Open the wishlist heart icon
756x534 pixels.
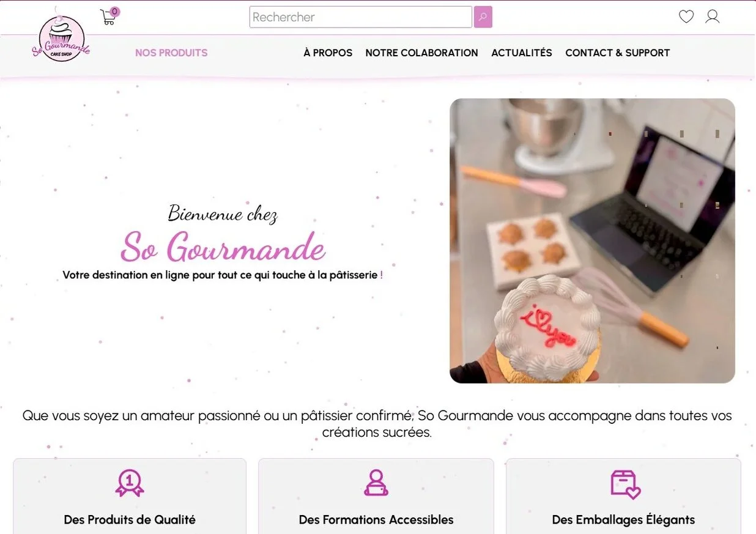[x=686, y=17]
